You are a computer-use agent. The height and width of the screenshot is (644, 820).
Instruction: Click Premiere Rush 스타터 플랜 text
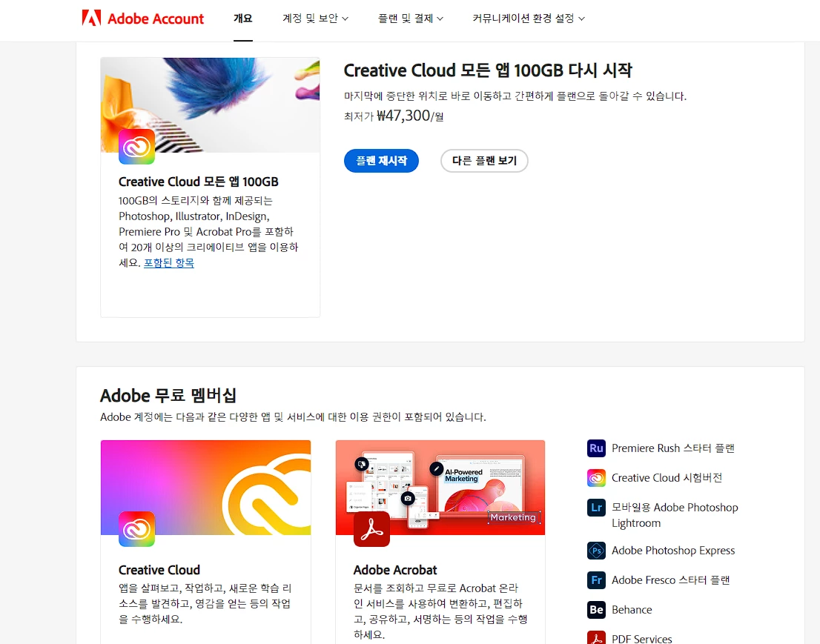click(x=673, y=448)
